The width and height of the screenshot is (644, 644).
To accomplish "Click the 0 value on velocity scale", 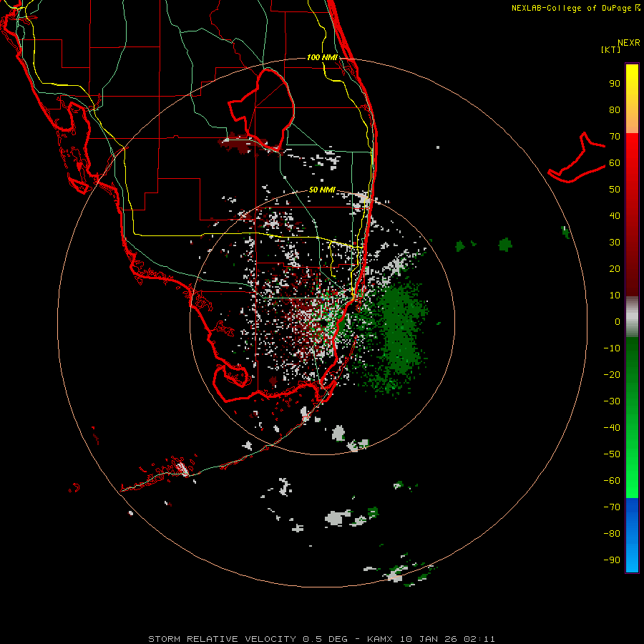I will click(618, 322).
